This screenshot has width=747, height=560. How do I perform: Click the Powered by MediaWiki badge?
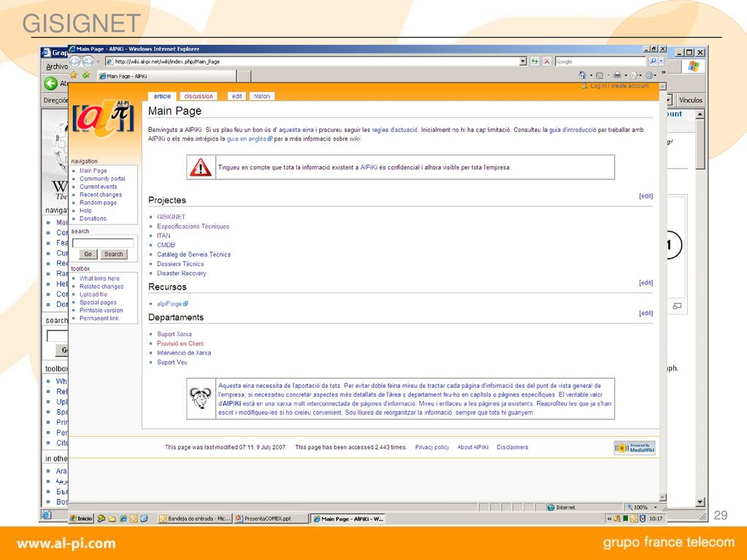tap(635, 448)
